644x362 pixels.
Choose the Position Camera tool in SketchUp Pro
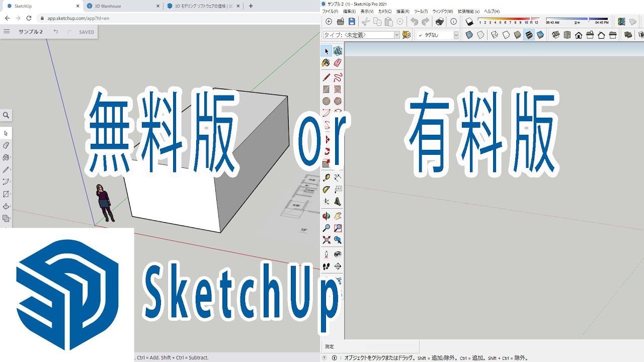tap(327, 254)
